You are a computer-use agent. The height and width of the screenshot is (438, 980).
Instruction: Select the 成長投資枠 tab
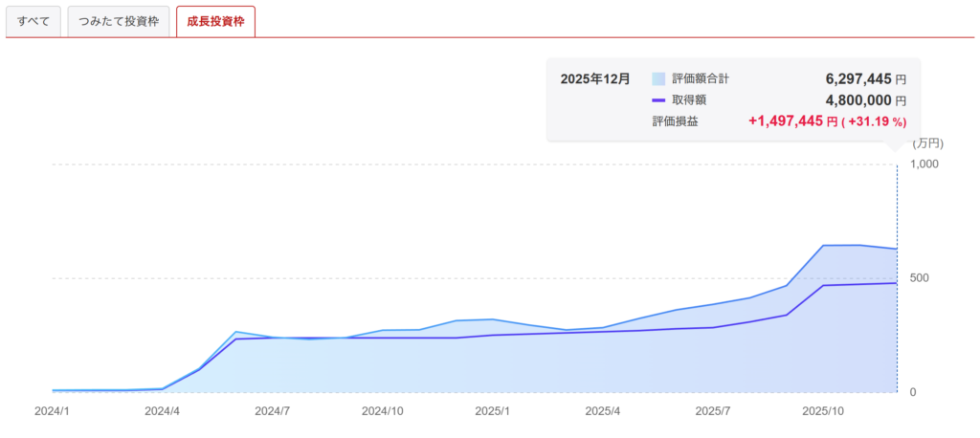tap(215, 21)
